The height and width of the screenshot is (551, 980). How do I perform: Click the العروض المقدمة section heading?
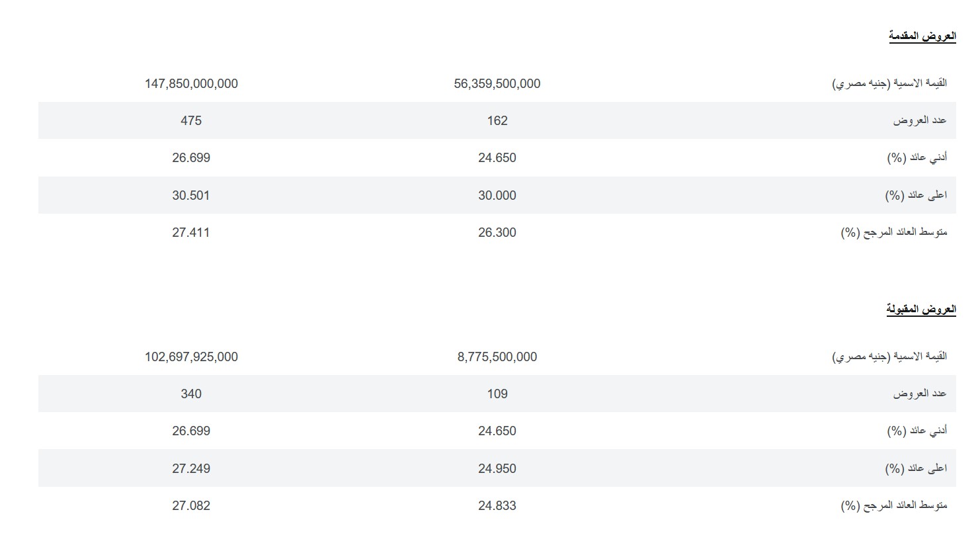(x=922, y=36)
